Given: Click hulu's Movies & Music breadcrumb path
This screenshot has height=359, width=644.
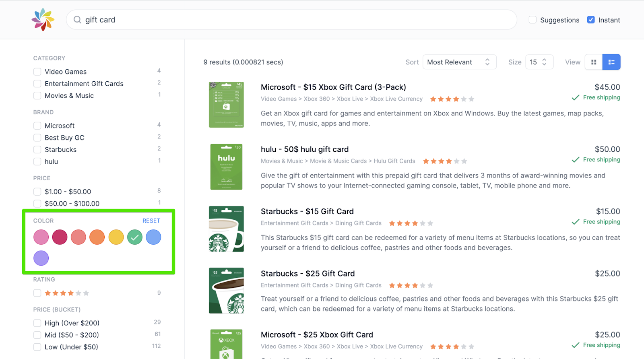Looking at the screenshot, I should [x=338, y=161].
